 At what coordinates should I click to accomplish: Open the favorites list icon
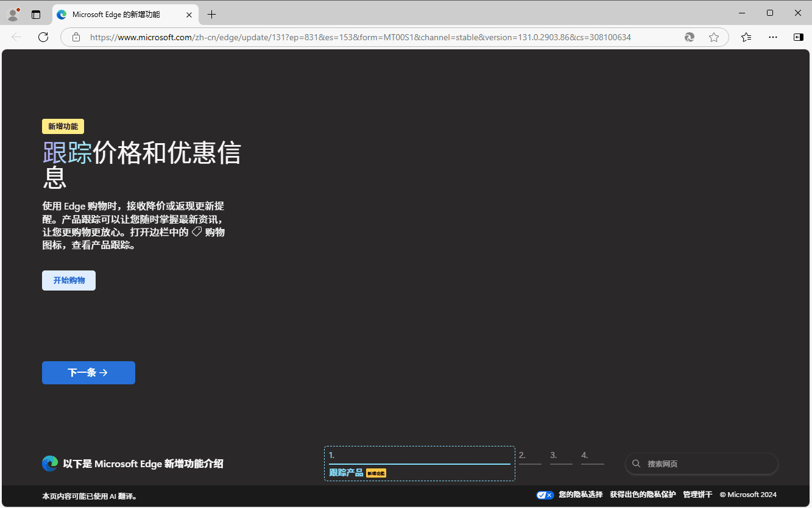pyautogui.click(x=746, y=37)
